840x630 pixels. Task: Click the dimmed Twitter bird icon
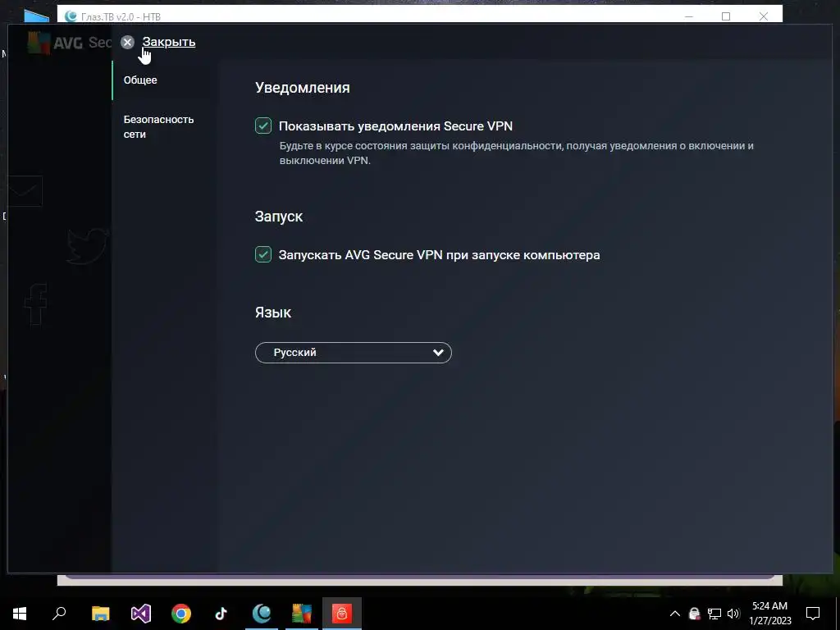click(87, 245)
